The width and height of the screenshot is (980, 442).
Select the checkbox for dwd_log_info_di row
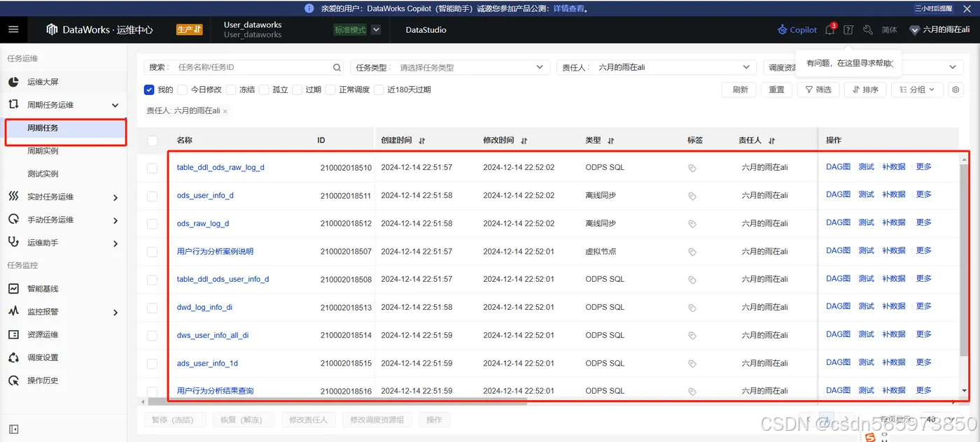pos(153,306)
